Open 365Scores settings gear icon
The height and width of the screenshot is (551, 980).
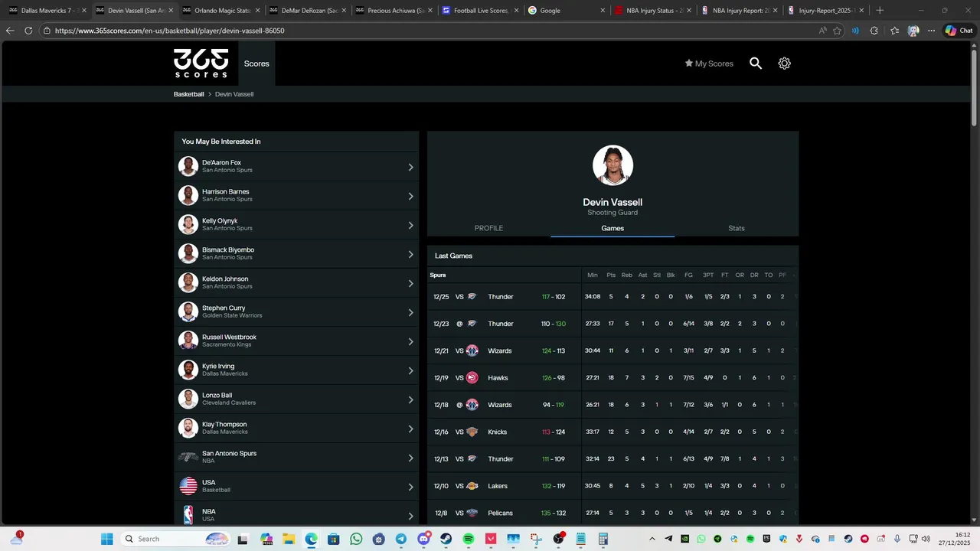(x=784, y=64)
